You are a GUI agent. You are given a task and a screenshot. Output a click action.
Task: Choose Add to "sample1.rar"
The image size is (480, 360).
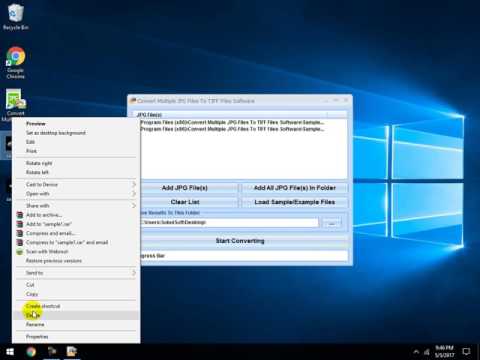[76, 224]
